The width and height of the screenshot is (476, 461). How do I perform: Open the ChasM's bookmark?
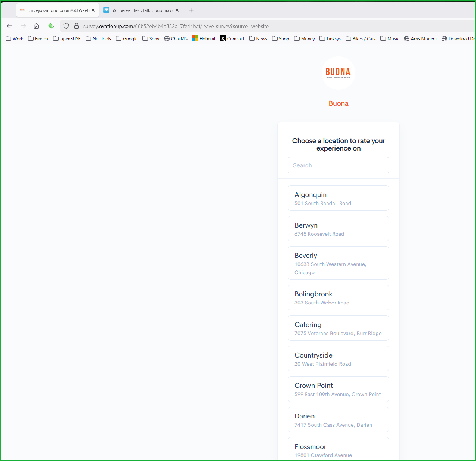pos(176,38)
